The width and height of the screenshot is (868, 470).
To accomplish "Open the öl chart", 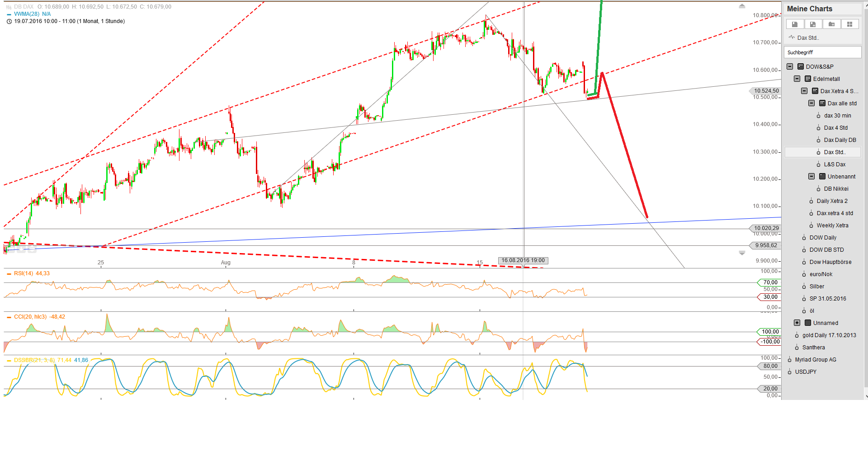I will coord(812,311).
